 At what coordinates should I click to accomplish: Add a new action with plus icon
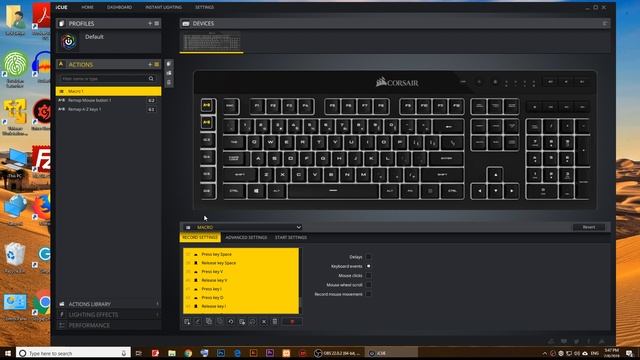[x=150, y=64]
